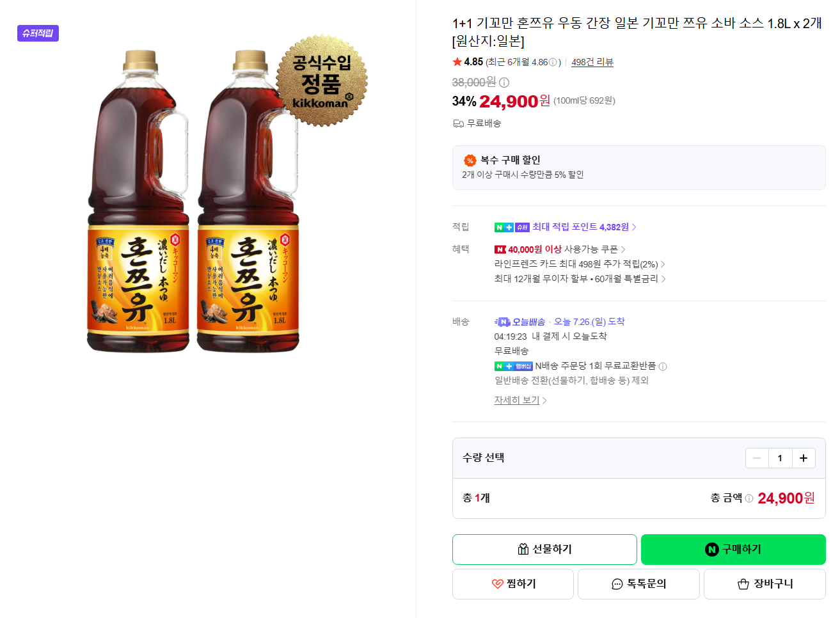Click the product bottle image
Image resolution: width=840 pixels, height=618 pixels.
(x=193, y=201)
